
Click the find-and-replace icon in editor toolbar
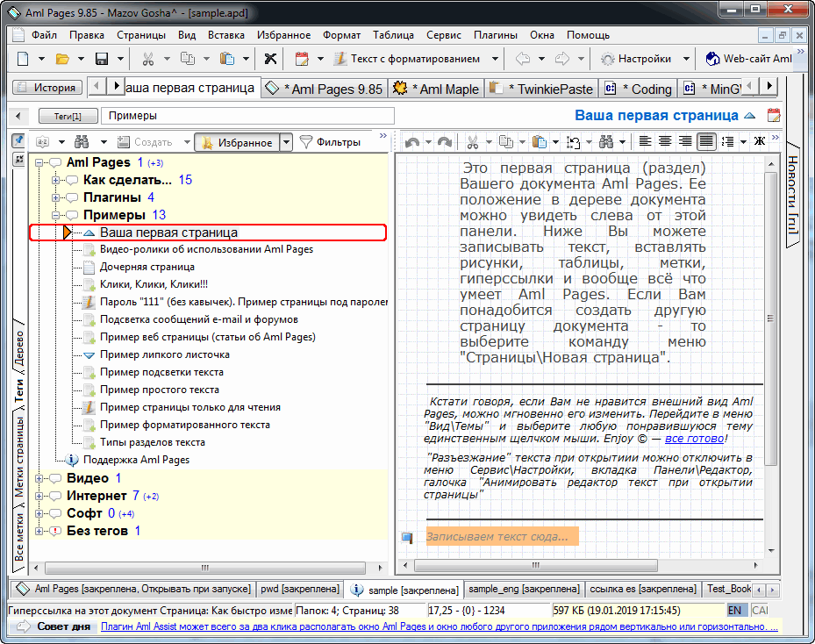point(573,141)
